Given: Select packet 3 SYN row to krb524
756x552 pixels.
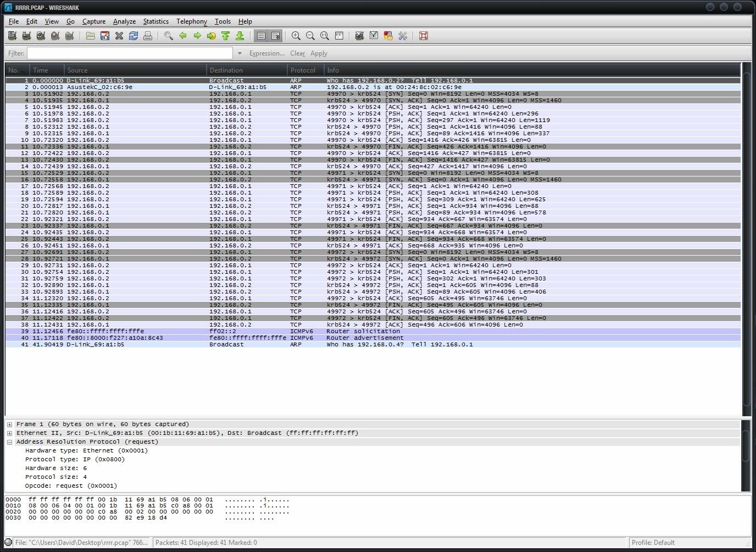Looking at the screenshot, I should (373, 93).
